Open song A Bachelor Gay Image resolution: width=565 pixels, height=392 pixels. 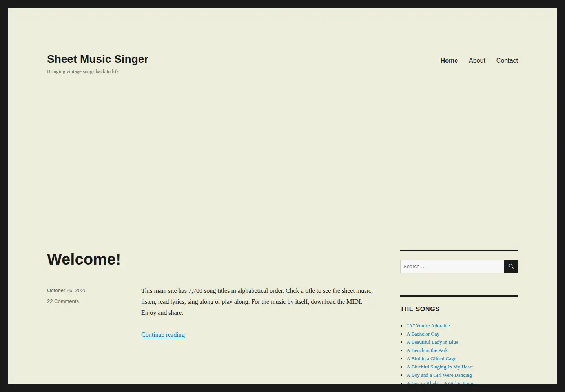[x=423, y=334]
